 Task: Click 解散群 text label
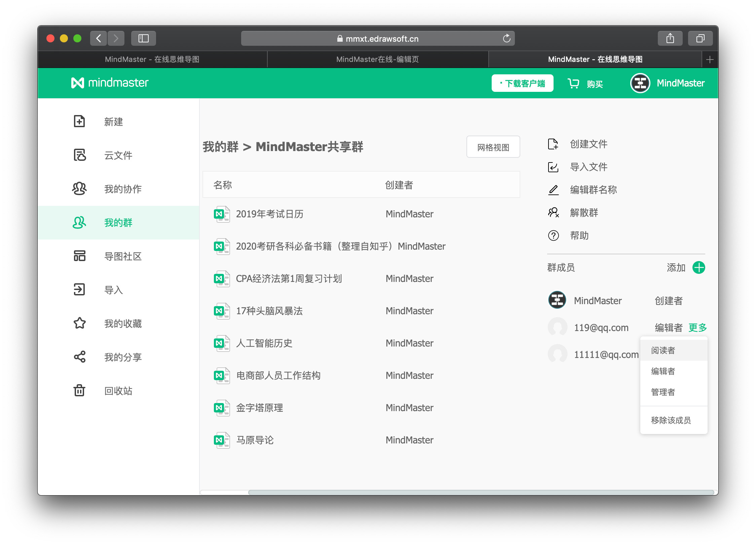[x=584, y=213]
